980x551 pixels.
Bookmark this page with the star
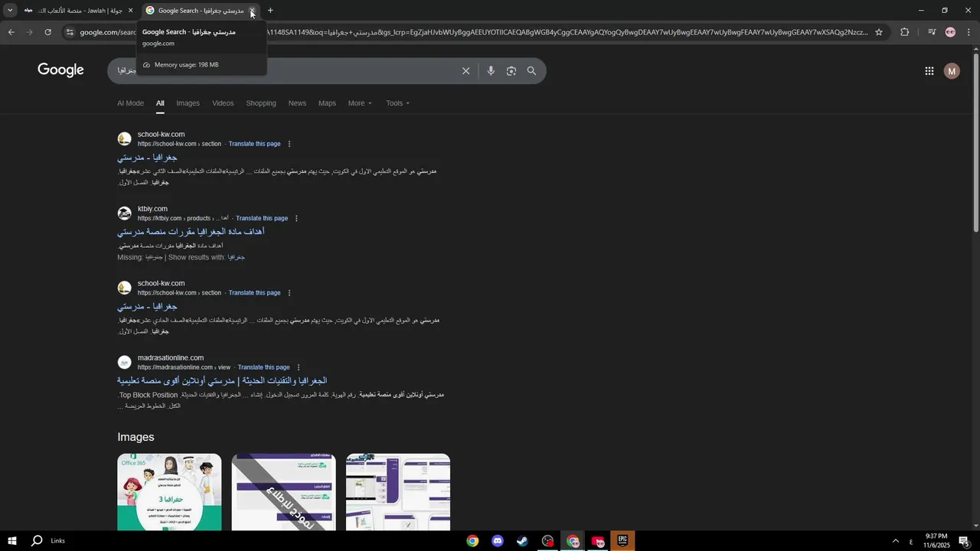[879, 32]
